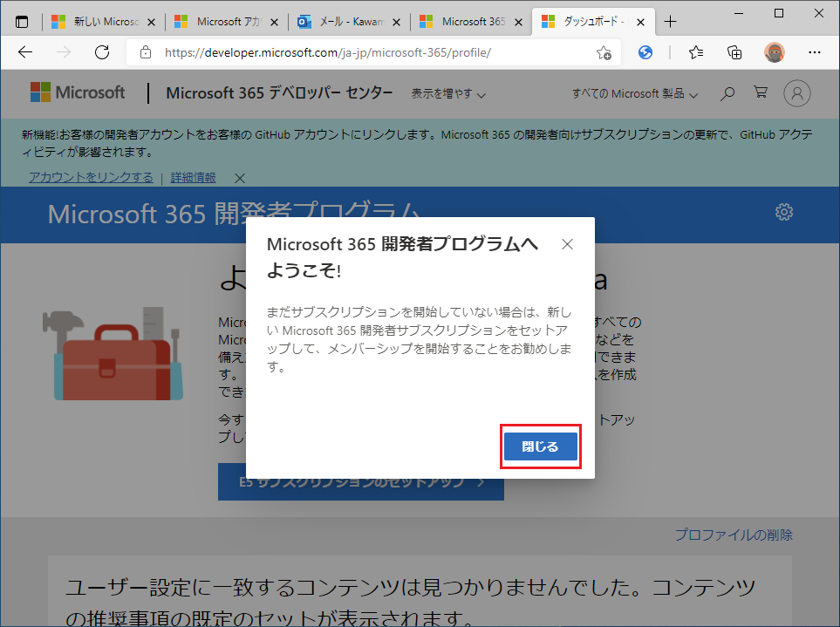The image size is (840, 627).
Task: Open Microsoft 365 デベロッパー センター link
Action: pyautogui.click(x=279, y=93)
